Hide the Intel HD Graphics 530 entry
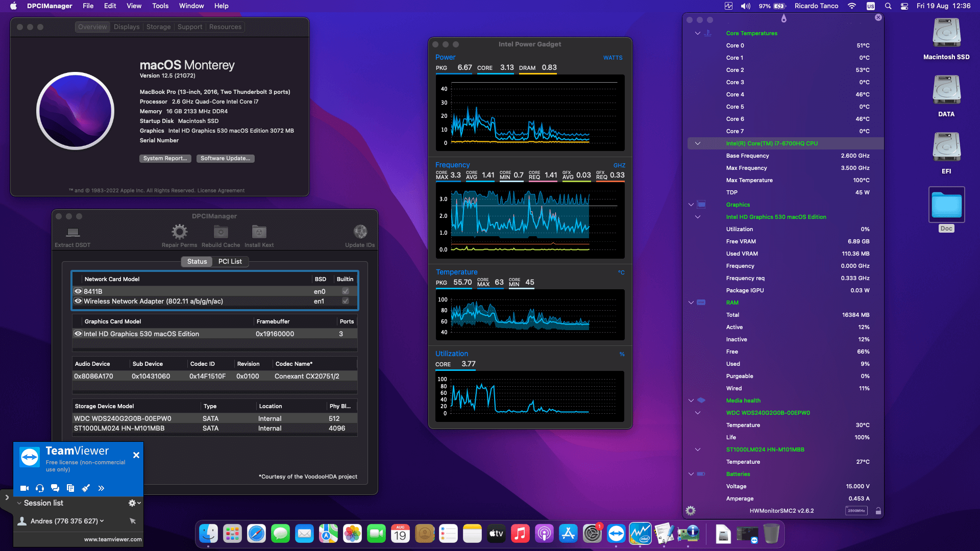Image resolution: width=980 pixels, height=551 pixels. [78, 334]
